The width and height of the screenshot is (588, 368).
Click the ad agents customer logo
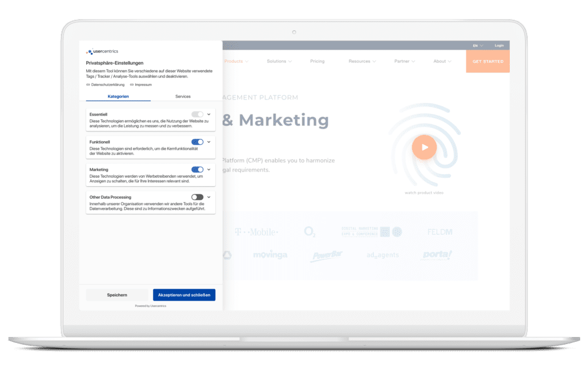point(382,255)
